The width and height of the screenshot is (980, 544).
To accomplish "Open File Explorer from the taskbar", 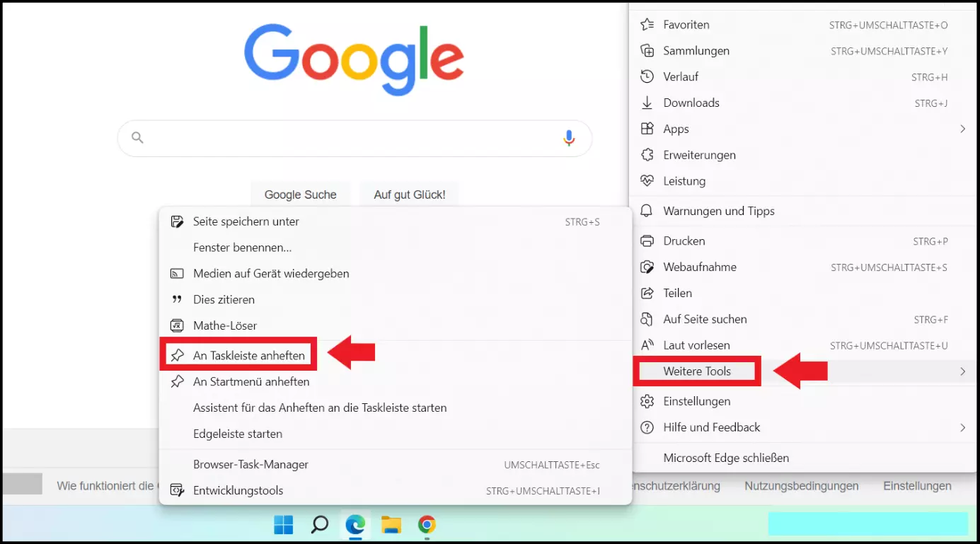I will coord(391,524).
